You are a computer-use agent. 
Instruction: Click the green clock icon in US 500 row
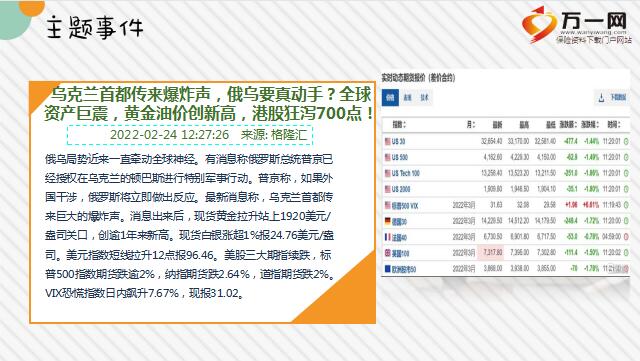[x=626, y=157]
